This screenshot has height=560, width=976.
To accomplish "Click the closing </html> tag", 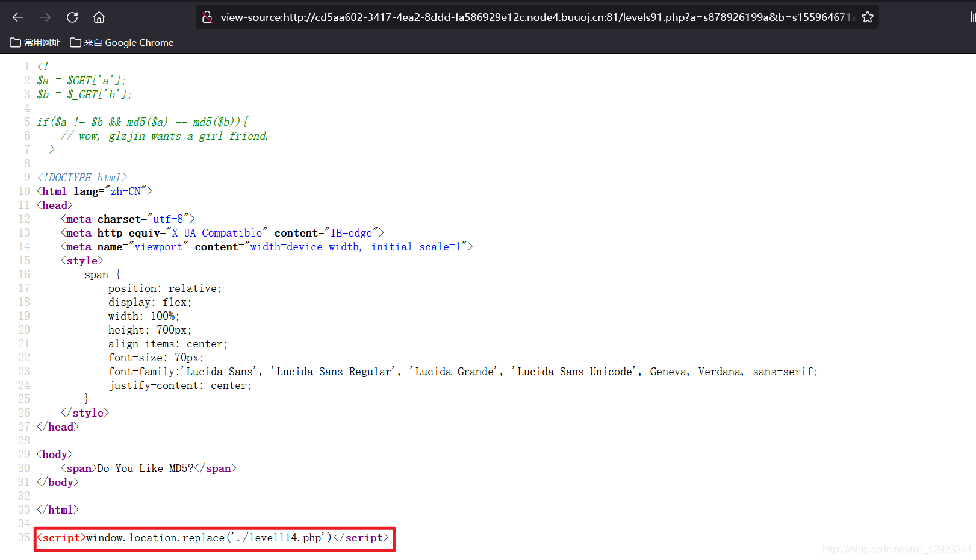I will [x=58, y=510].
